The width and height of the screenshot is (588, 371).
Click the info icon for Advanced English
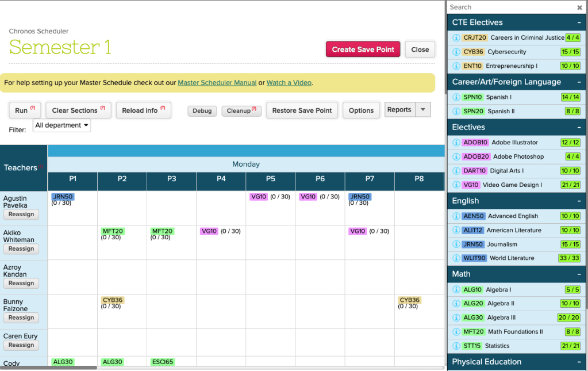point(456,216)
